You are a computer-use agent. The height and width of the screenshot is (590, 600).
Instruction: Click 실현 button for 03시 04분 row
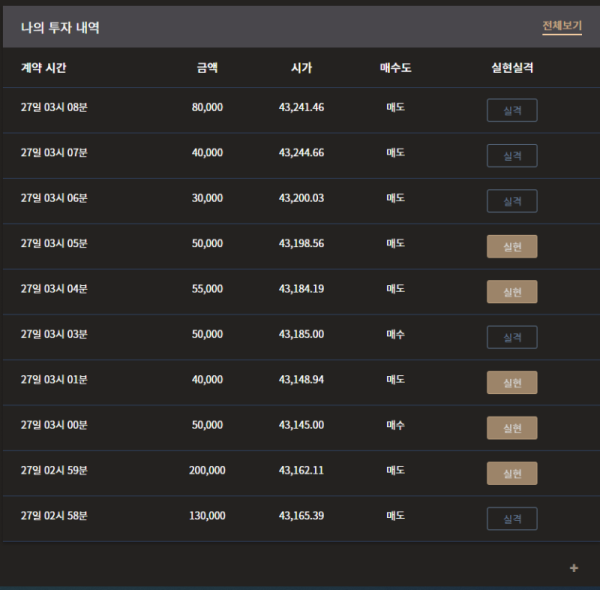tap(512, 292)
